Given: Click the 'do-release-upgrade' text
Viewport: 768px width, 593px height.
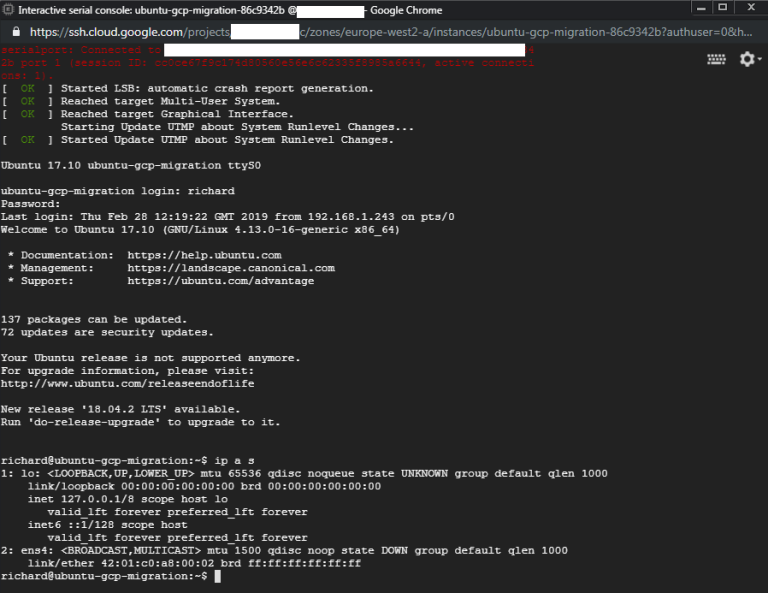Looking at the screenshot, I should [x=94, y=422].
